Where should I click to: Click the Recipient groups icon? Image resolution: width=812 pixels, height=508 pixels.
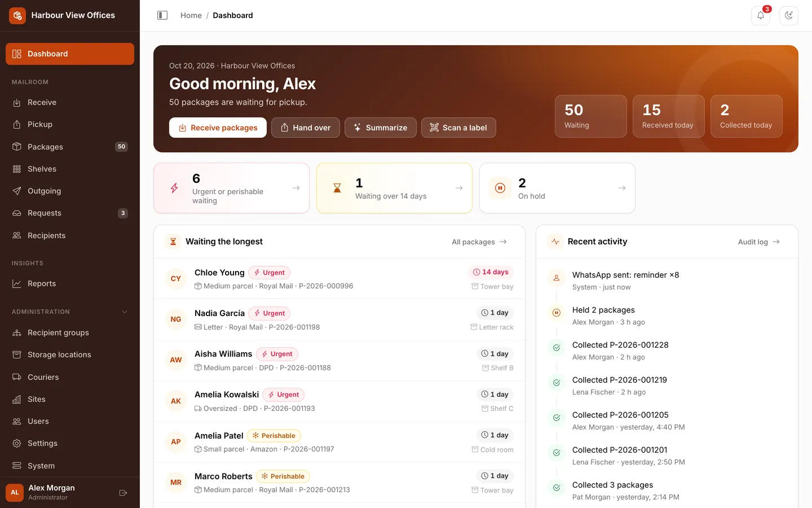[17, 332]
